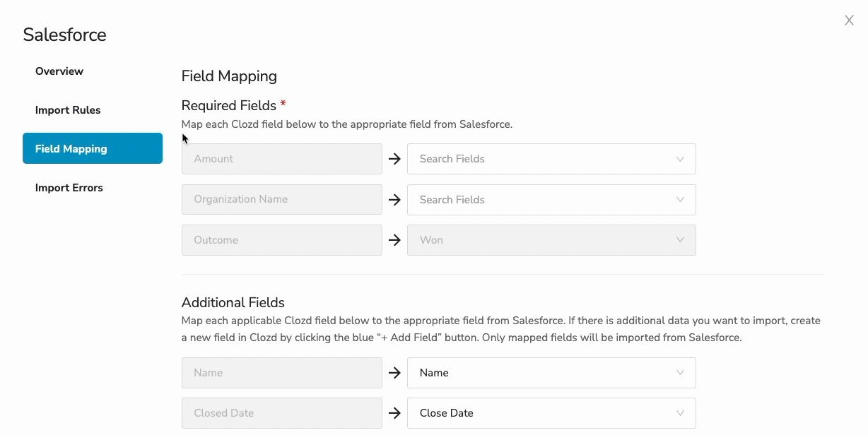Click the Closed Date field box

point(281,413)
